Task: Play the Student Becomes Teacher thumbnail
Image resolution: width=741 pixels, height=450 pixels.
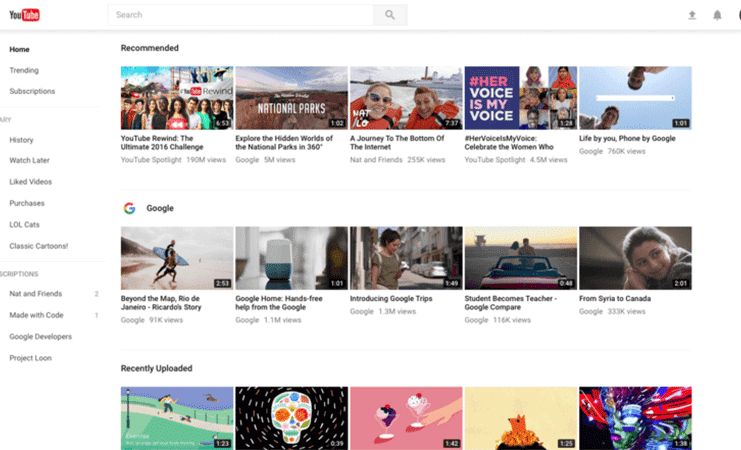Action: (x=521, y=258)
